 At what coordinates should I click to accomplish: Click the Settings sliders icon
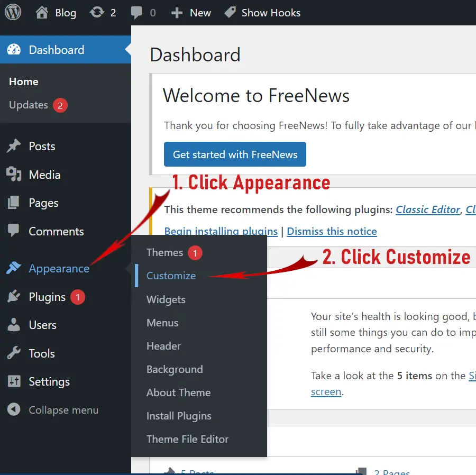(x=14, y=381)
